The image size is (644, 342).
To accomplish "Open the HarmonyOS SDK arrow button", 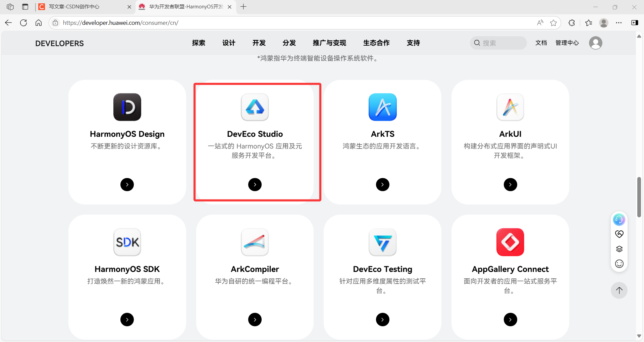I will (127, 320).
